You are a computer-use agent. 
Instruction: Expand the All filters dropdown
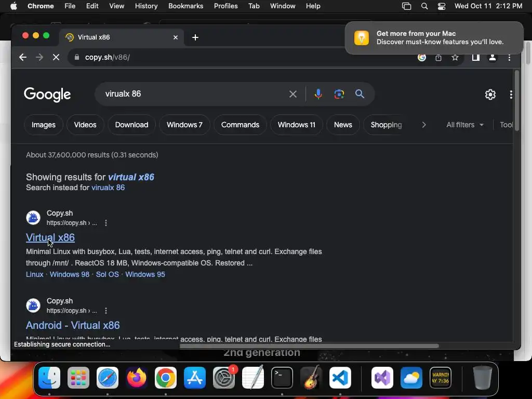coord(465,125)
